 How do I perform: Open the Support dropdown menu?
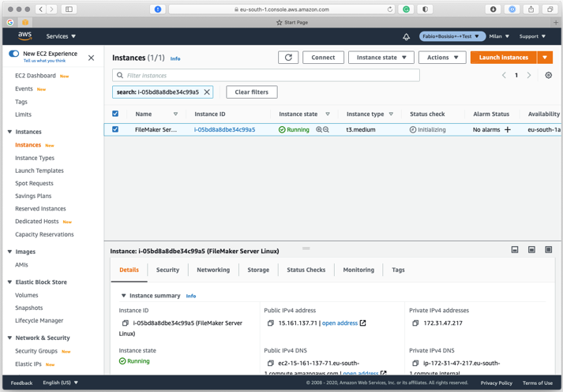tap(532, 36)
